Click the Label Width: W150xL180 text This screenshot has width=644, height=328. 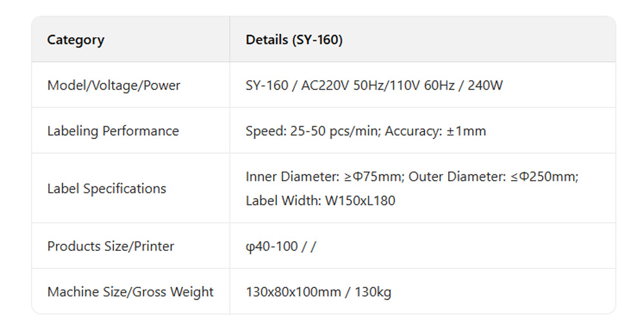tap(320, 201)
